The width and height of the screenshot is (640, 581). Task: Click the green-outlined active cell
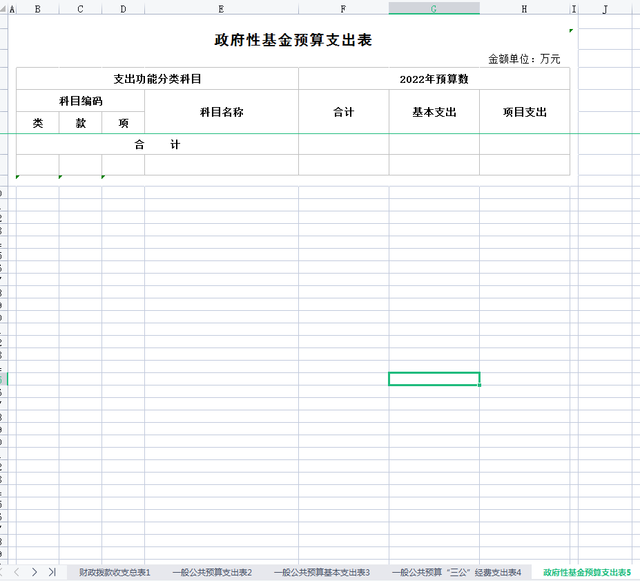[434, 379]
